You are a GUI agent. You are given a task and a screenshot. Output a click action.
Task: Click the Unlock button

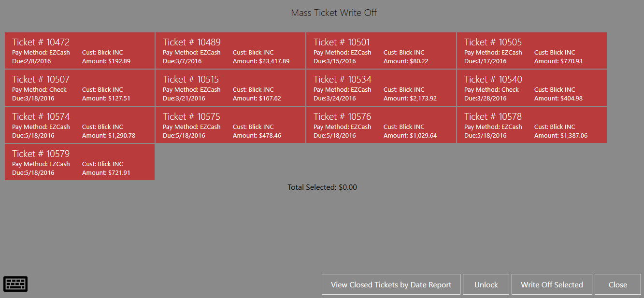point(486,284)
